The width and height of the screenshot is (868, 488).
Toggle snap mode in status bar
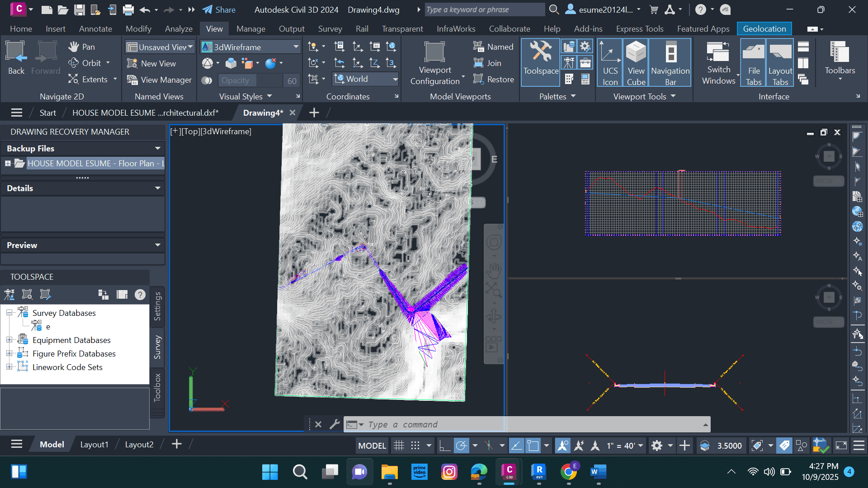tap(415, 446)
